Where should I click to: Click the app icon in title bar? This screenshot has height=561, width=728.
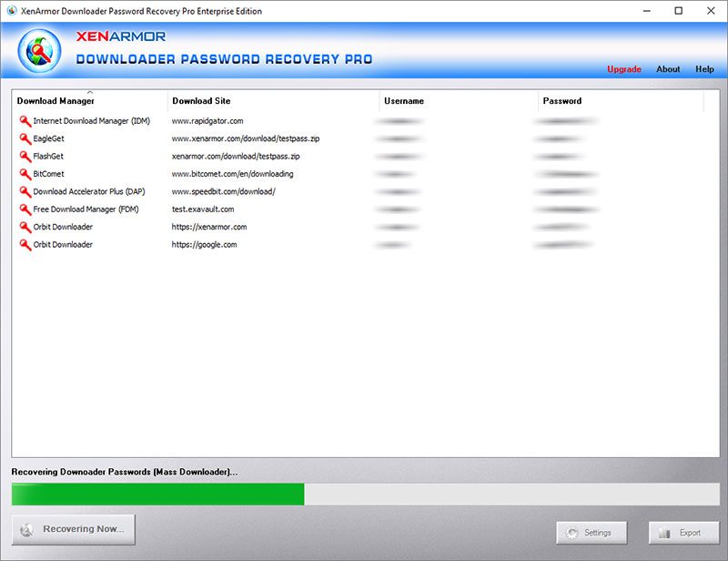coord(11,11)
